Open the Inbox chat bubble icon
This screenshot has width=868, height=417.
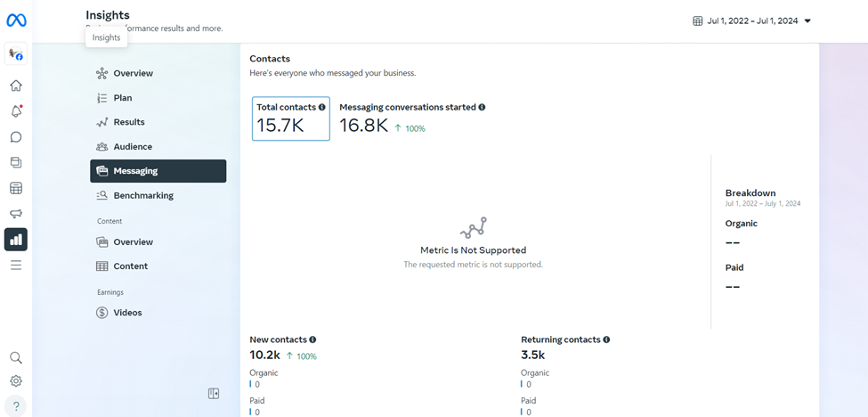16,137
